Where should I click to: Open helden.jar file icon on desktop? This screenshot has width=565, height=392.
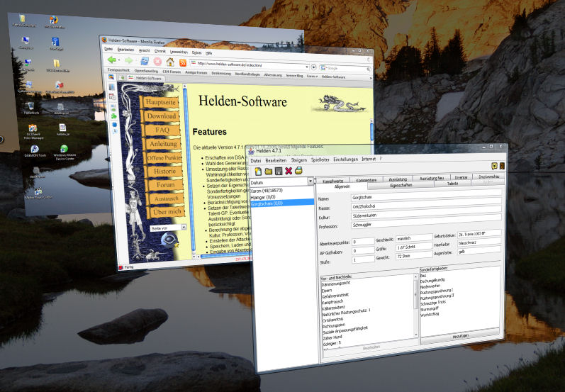[62, 130]
